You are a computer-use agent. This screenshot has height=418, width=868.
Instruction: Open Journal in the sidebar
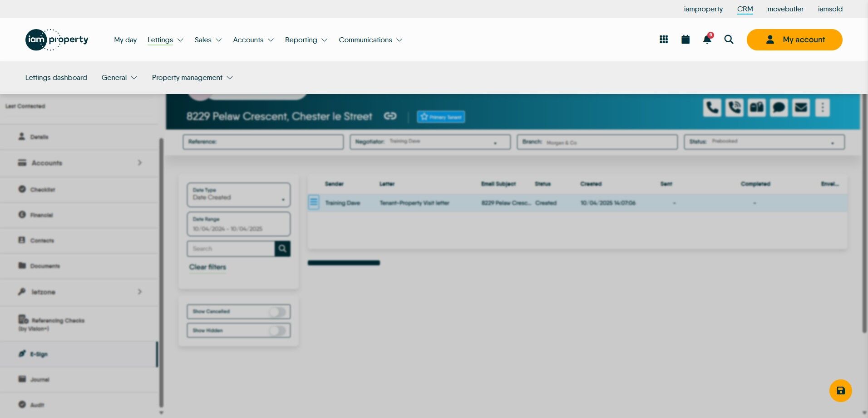pyautogui.click(x=79, y=379)
